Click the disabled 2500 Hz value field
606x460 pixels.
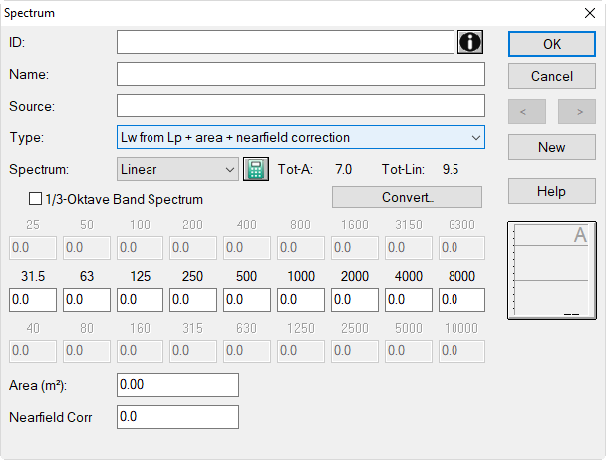point(355,351)
